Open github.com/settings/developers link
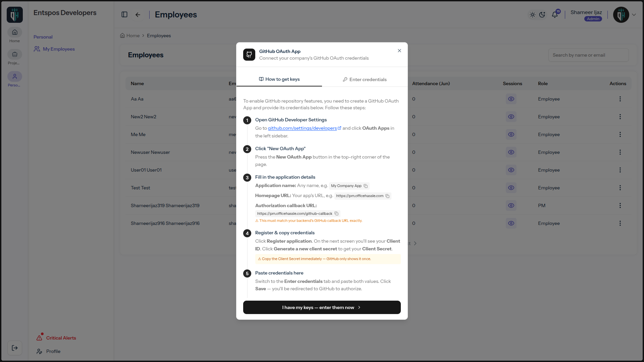 tap(305, 128)
